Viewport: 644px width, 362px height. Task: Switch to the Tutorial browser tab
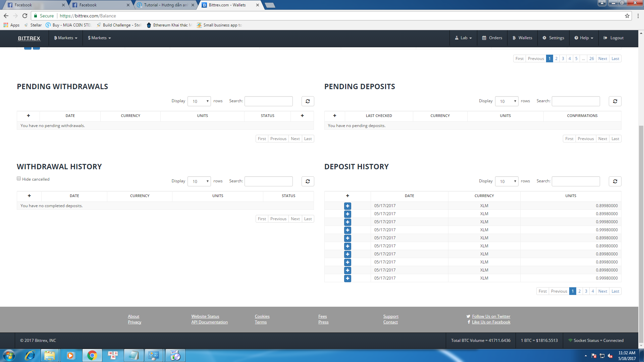tap(165, 5)
